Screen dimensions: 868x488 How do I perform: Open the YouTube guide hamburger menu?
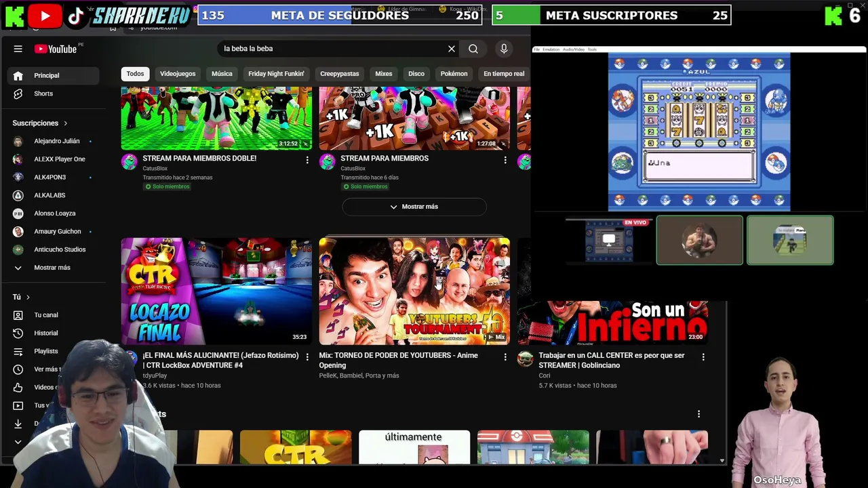pos(18,49)
